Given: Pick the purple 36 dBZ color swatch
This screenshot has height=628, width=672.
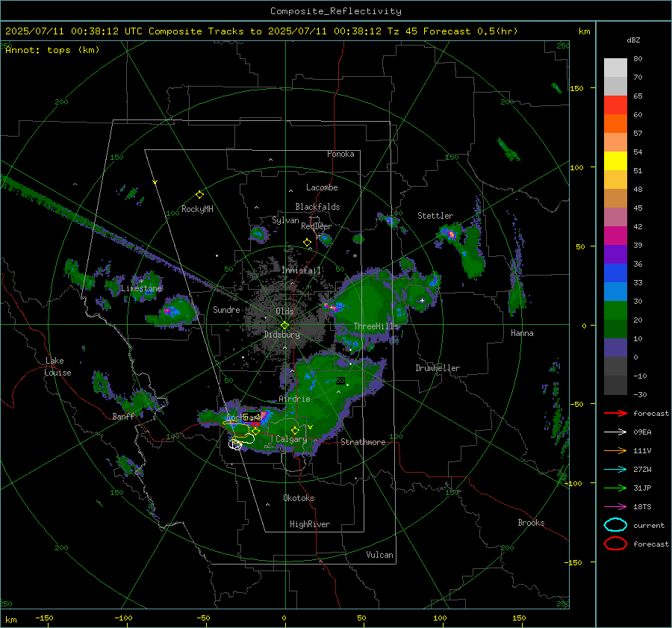Looking at the screenshot, I should [615, 255].
